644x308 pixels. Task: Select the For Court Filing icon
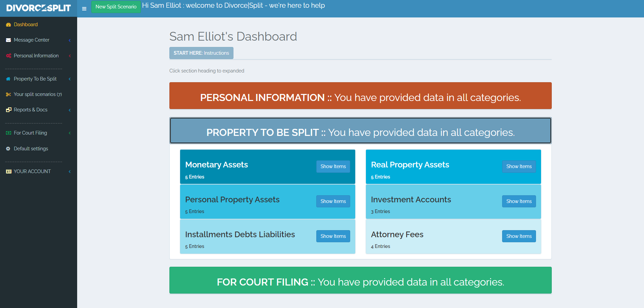point(8,133)
